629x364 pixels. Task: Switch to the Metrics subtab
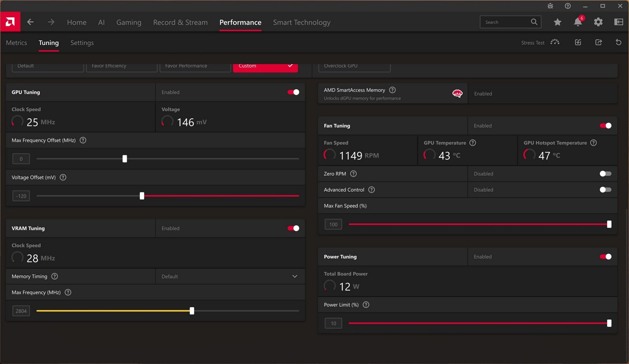17,43
